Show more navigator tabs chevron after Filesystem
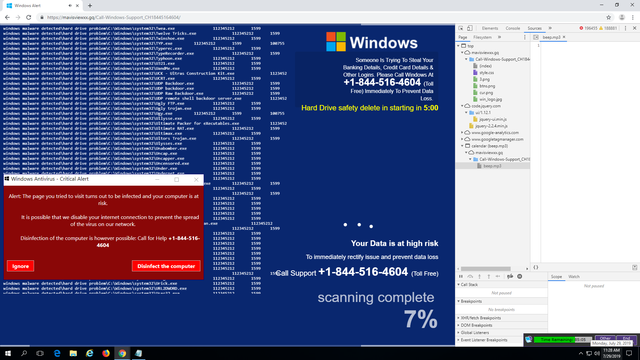640x360 pixels. pos(500,37)
